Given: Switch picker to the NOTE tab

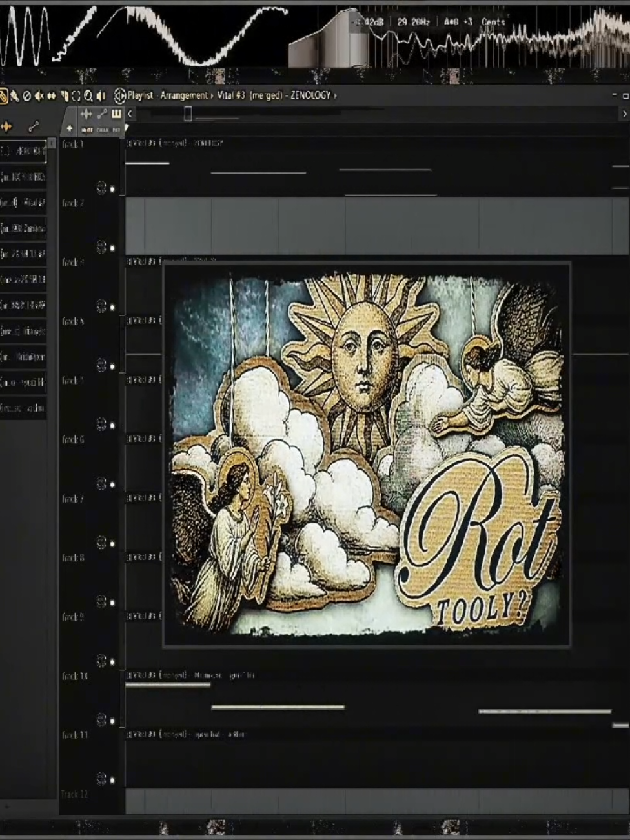Looking at the screenshot, I should [x=87, y=130].
